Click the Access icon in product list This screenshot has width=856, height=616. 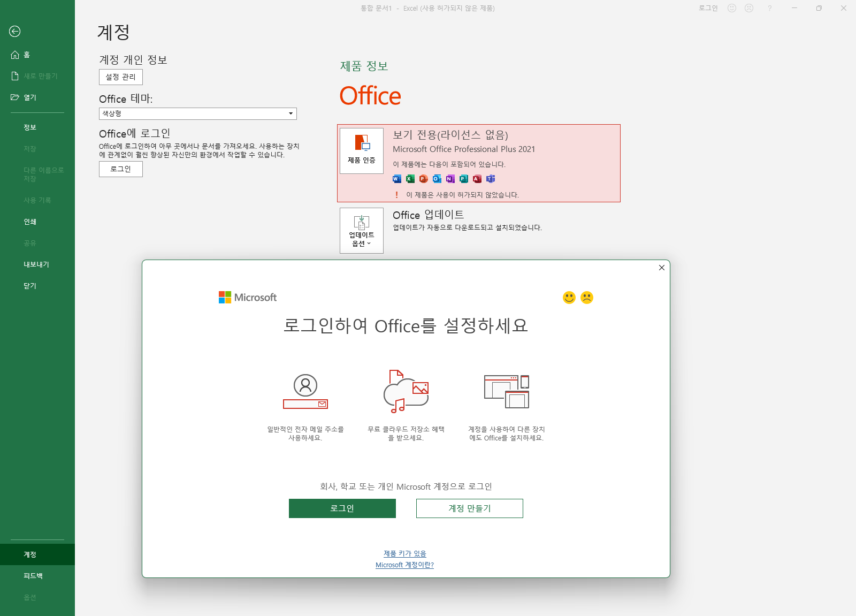[x=477, y=179]
